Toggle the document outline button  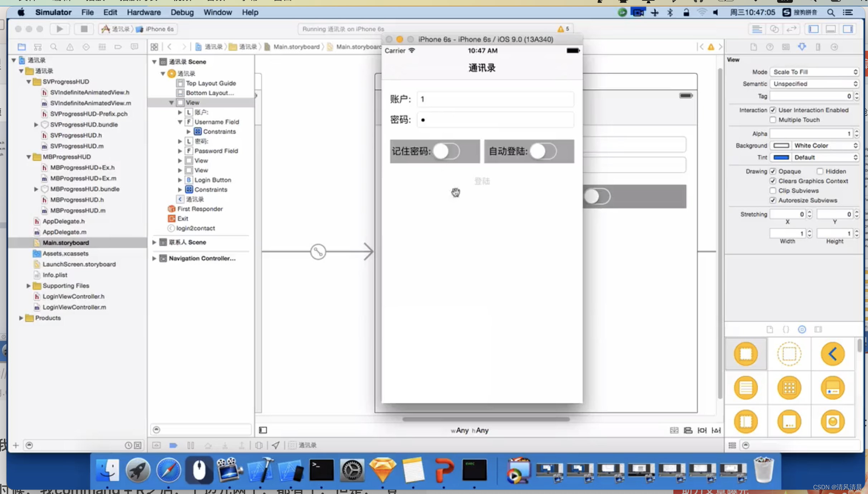[263, 430]
